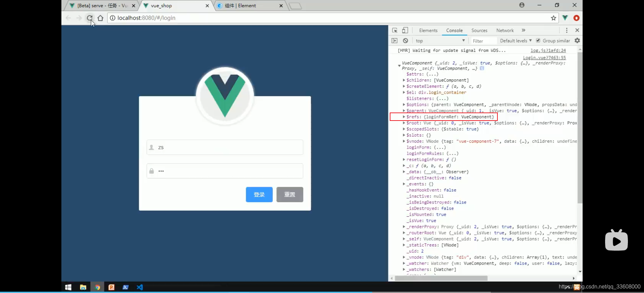Bookmark page with star icon
The width and height of the screenshot is (644, 293).
[x=553, y=18]
